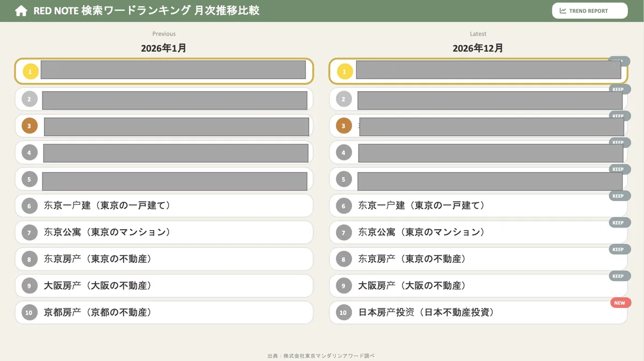Click the source credit footer text
The height and width of the screenshot is (361, 644).
(321, 356)
